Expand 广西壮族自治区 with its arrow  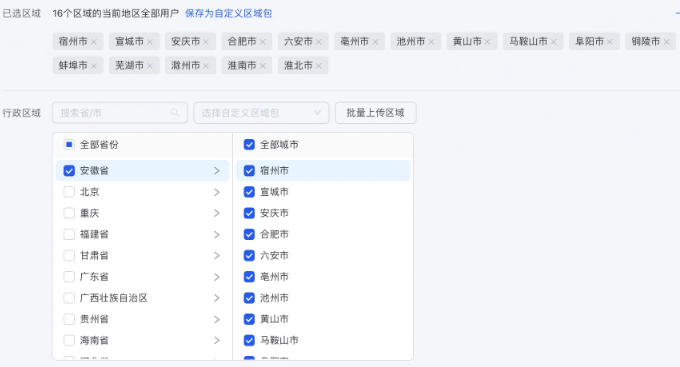coord(217,298)
